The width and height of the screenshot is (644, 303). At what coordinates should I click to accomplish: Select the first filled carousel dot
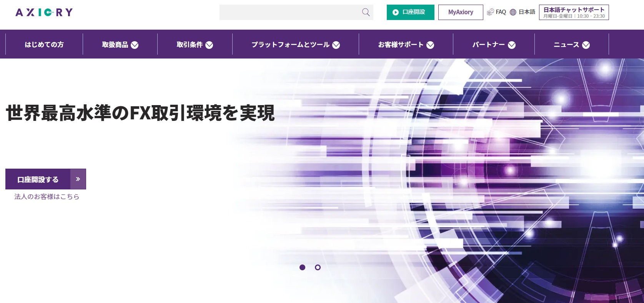[x=302, y=267]
